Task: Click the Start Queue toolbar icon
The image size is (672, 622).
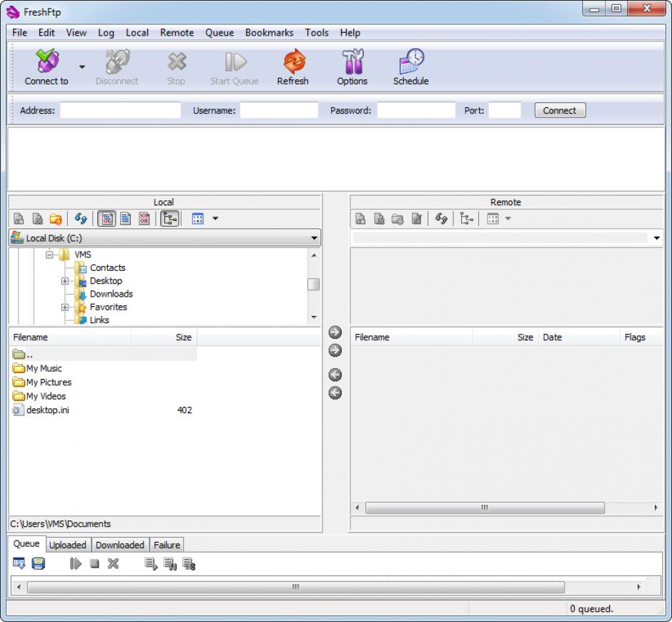Action: 234,67
